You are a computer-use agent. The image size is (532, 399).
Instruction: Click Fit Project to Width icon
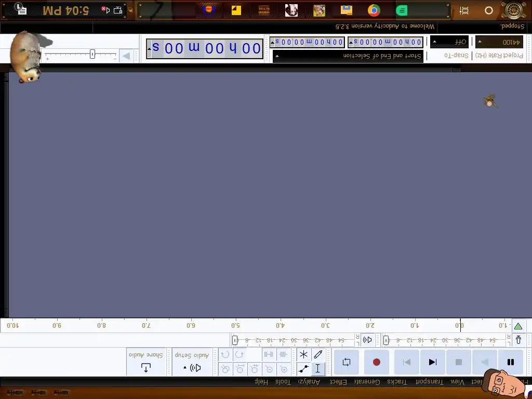240,369
